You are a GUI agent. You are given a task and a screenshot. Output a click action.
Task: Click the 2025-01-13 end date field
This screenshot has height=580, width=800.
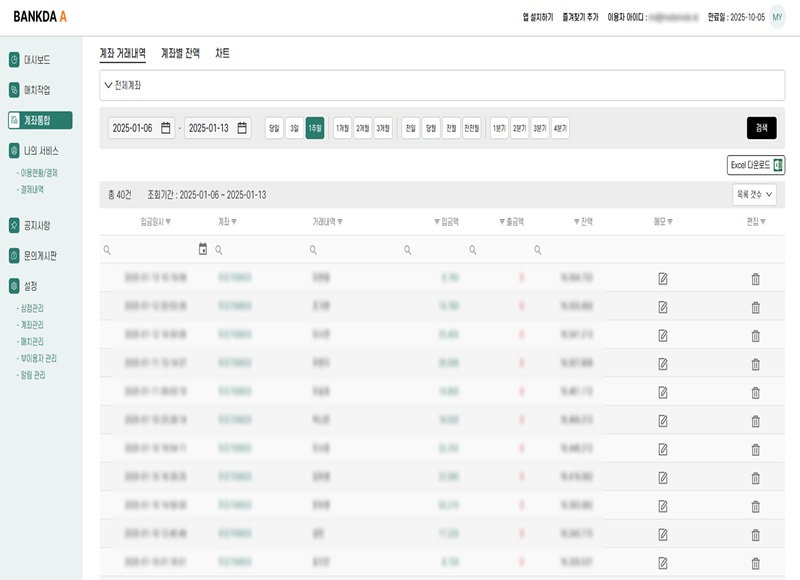click(x=218, y=128)
